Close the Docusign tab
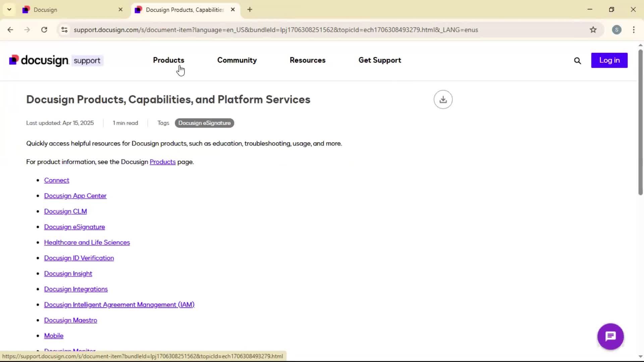This screenshot has width=644, height=362. (120, 10)
